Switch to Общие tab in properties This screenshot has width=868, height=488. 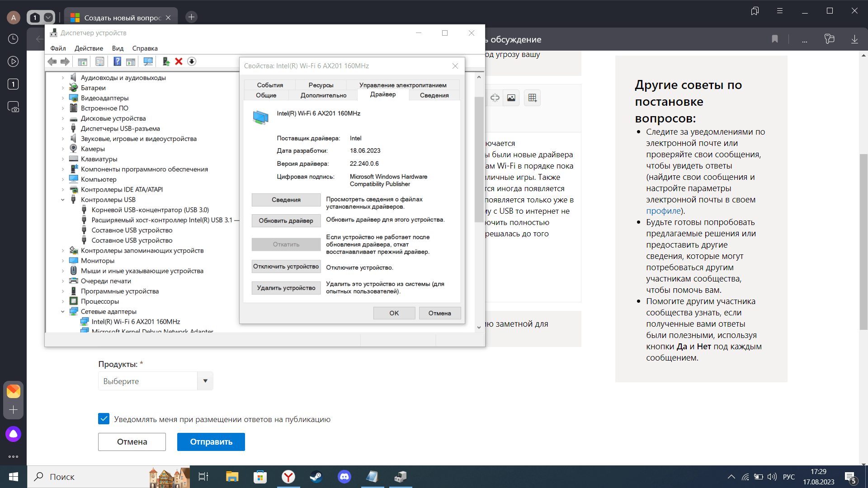(266, 95)
